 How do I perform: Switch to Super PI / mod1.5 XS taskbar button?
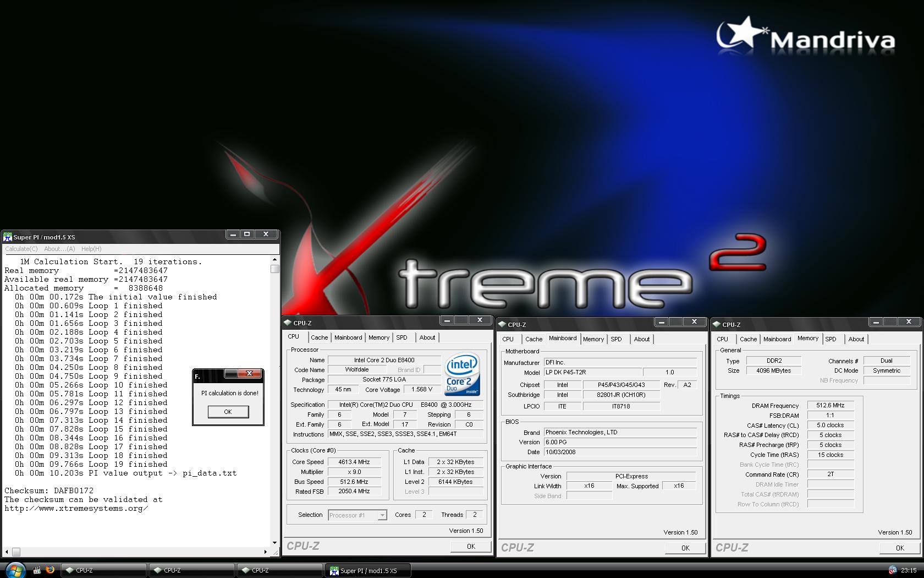[x=368, y=570]
